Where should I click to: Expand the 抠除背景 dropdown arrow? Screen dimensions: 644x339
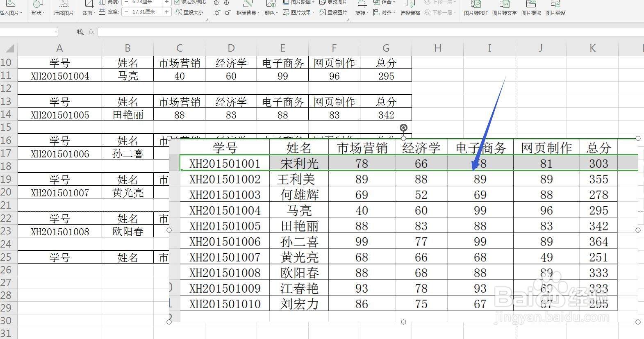pyautogui.click(x=259, y=13)
